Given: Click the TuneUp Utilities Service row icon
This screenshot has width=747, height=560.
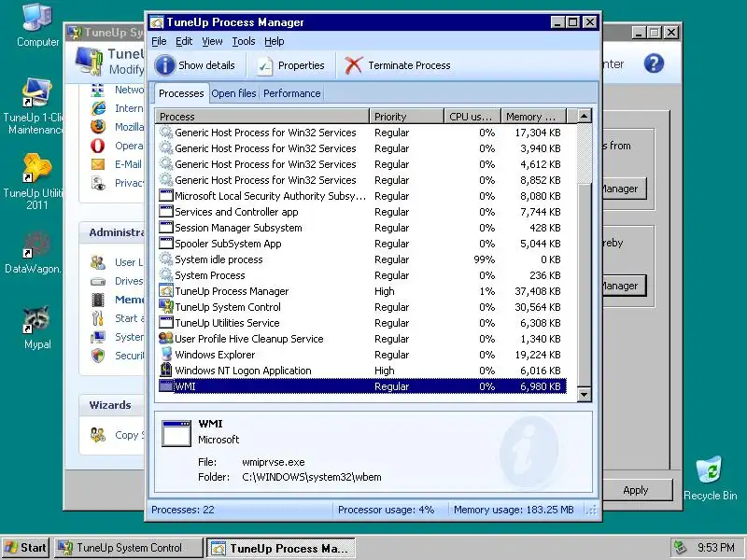Looking at the screenshot, I should [x=166, y=322].
